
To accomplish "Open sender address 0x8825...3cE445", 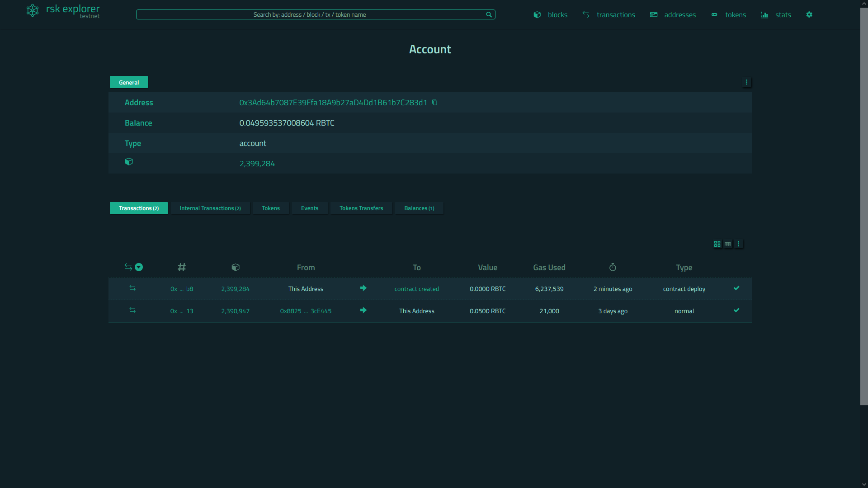I will coord(306,311).
